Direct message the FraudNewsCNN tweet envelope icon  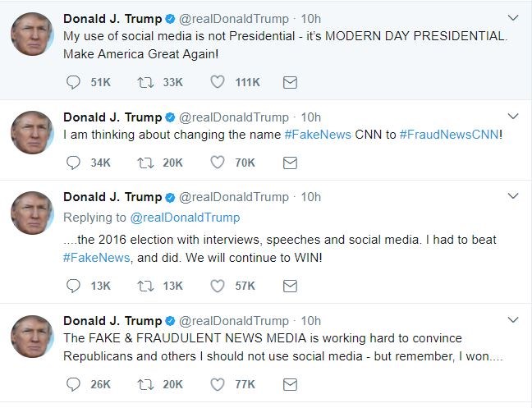pos(289,163)
